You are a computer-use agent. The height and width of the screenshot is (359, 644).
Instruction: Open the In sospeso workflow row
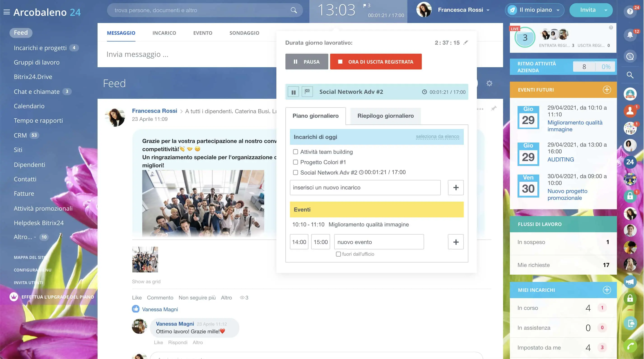[563, 242]
